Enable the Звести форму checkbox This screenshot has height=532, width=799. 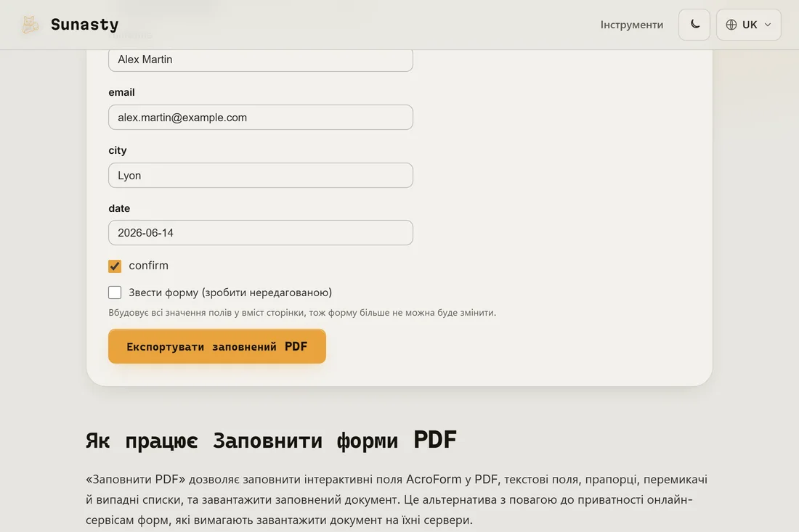115,292
